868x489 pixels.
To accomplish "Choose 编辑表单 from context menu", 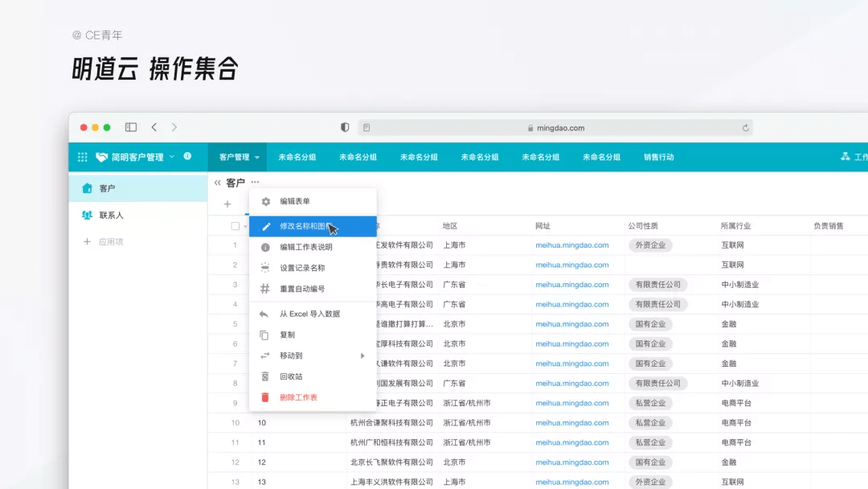I will click(313, 202).
